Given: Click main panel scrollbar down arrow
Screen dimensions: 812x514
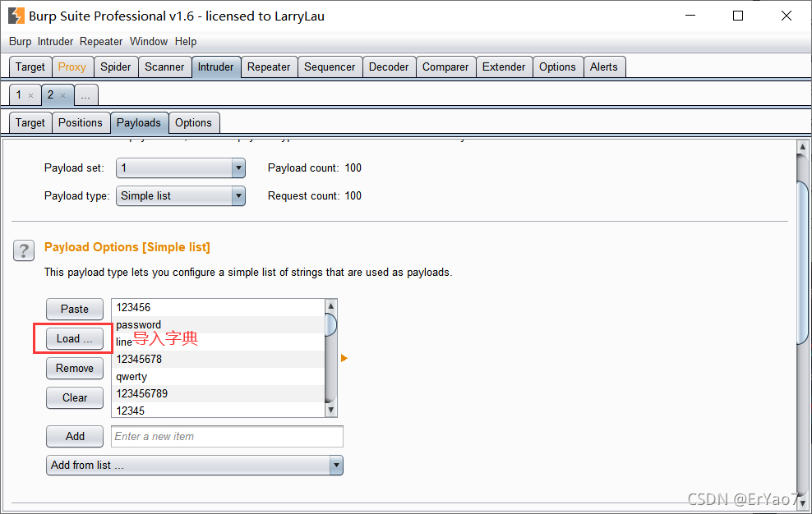Looking at the screenshot, I should pyautogui.click(x=803, y=503).
